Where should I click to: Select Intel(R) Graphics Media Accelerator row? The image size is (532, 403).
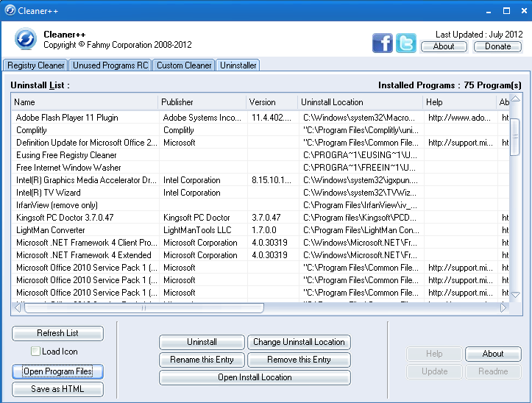tap(260, 180)
